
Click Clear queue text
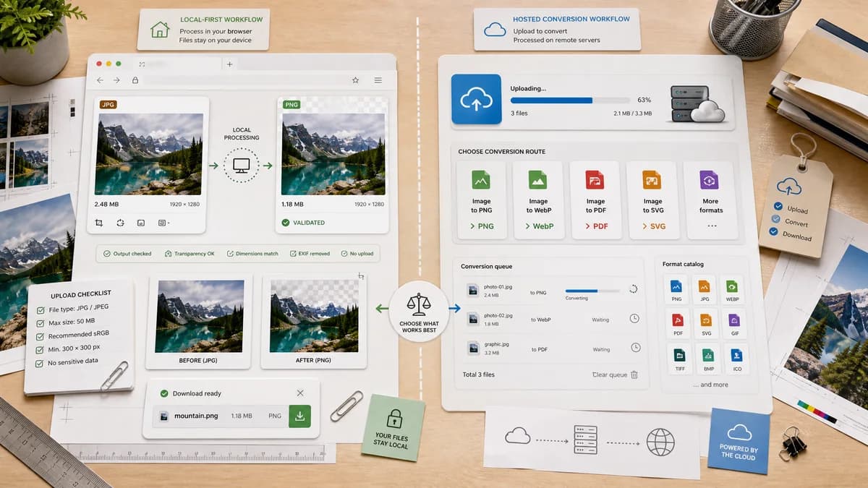[x=610, y=374]
